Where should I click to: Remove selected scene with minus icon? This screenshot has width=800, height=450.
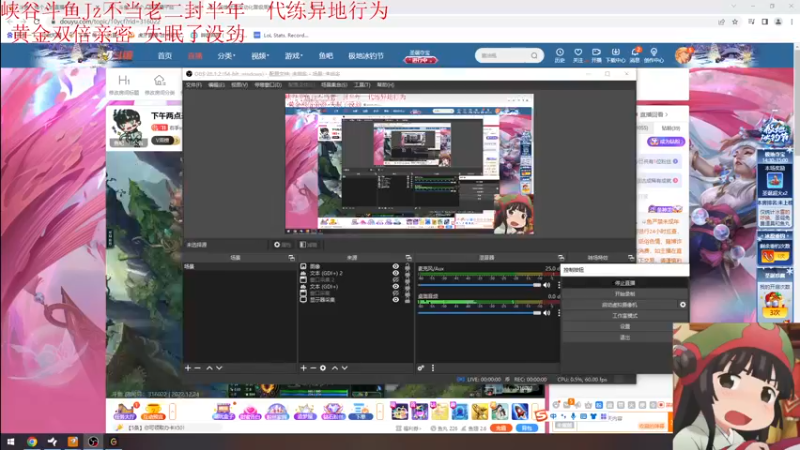click(197, 368)
